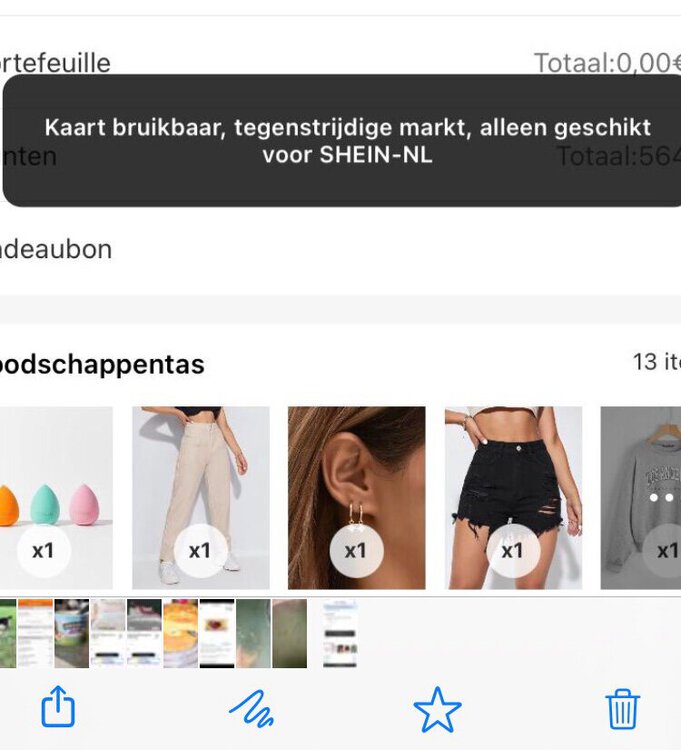681x750 pixels.
Task: Select the beige trousers product image
Action: click(201, 497)
